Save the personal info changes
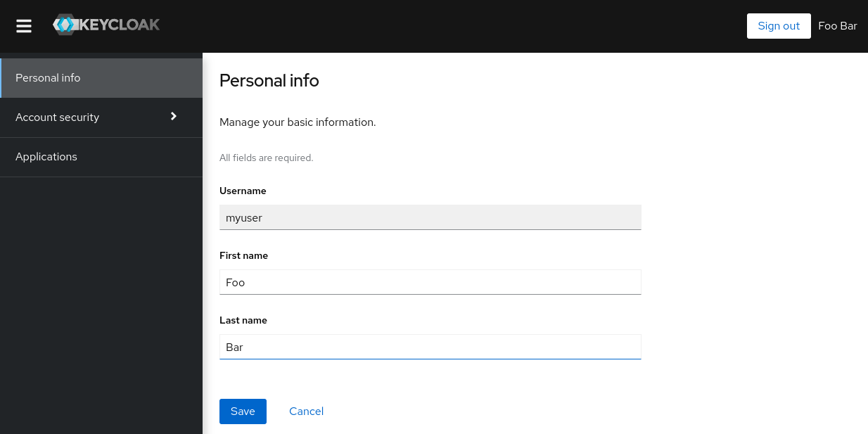This screenshot has height=434, width=868. tap(243, 411)
